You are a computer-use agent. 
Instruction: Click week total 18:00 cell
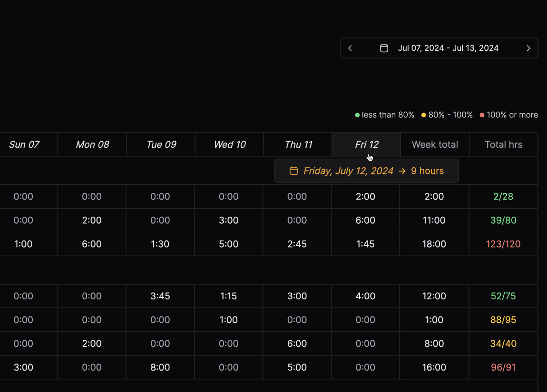tap(434, 244)
